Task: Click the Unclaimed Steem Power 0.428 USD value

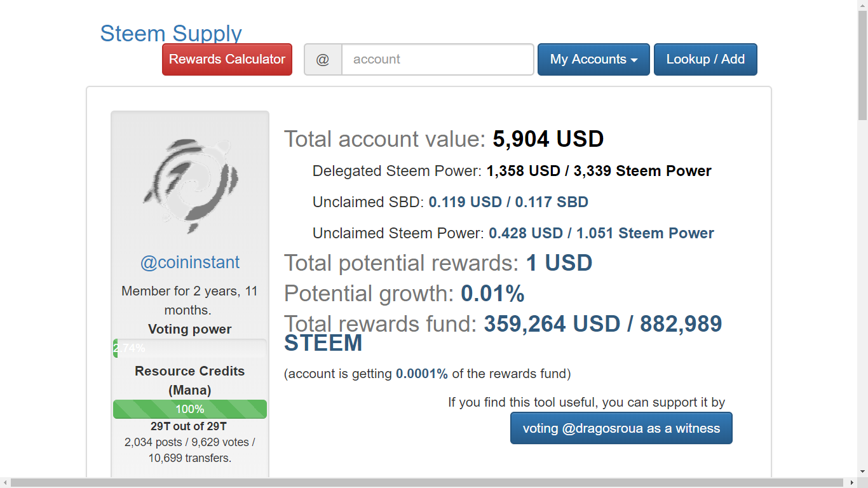Action: [526, 233]
